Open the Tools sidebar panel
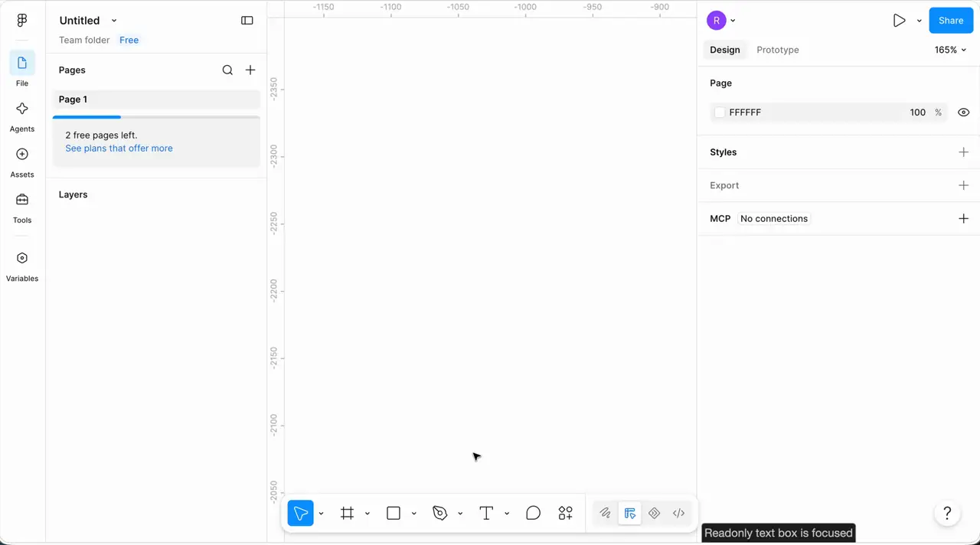980x545 pixels. pyautogui.click(x=22, y=207)
